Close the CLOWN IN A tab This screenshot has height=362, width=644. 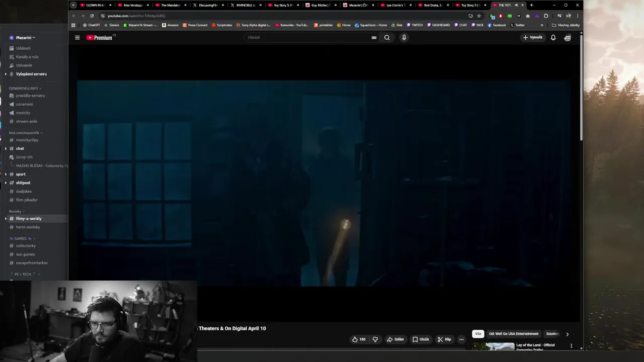(x=110, y=5)
